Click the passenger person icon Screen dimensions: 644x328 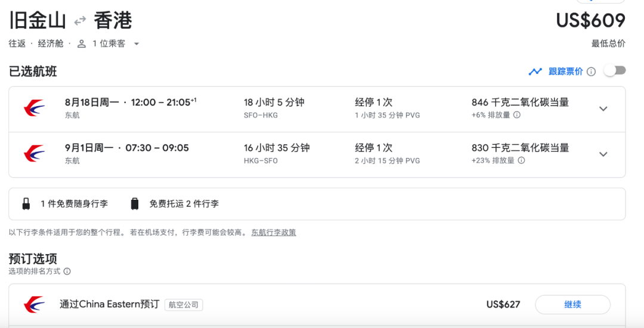point(82,44)
